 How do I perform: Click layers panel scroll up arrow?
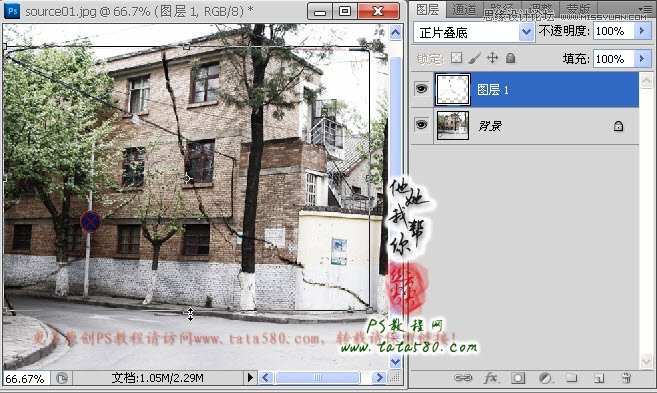pos(646,80)
